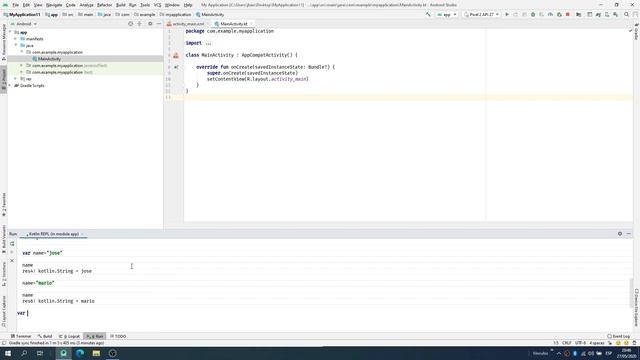Click the Attach Debugger to Android Process icon
Image resolution: width=640 pixels, height=360 pixels.
pos(559,14)
